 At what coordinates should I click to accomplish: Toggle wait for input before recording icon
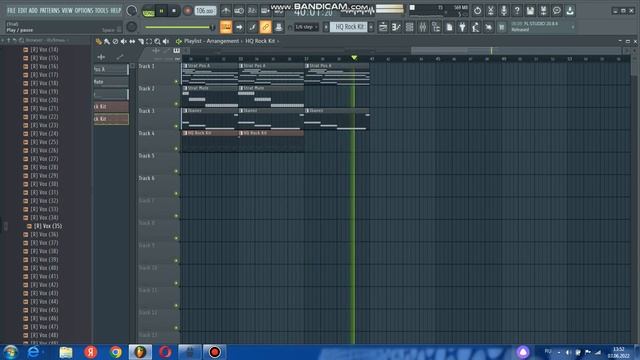tap(239, 11)
